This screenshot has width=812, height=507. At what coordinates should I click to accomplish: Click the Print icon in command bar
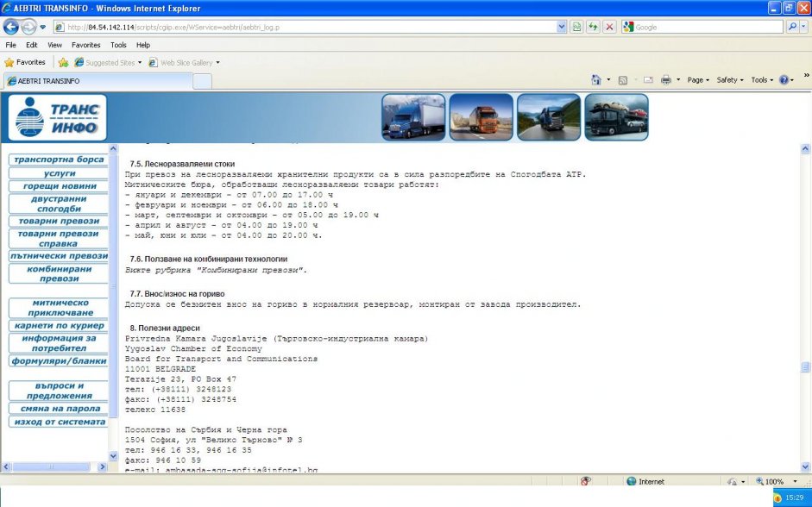coord(665,80)
